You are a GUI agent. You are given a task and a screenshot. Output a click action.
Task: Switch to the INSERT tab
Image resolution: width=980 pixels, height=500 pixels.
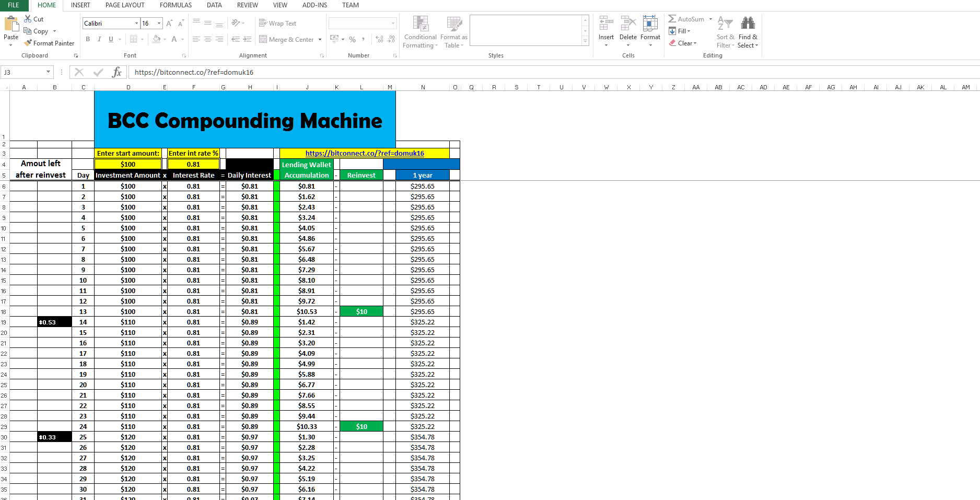(x=80, y=5)
